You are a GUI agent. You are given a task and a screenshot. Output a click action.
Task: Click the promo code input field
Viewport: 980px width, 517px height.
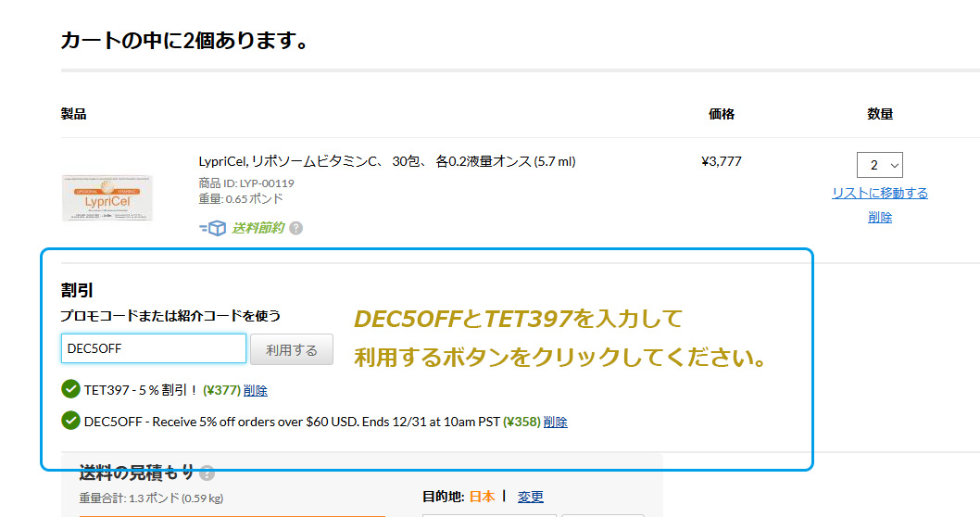[x=154, y=348]
